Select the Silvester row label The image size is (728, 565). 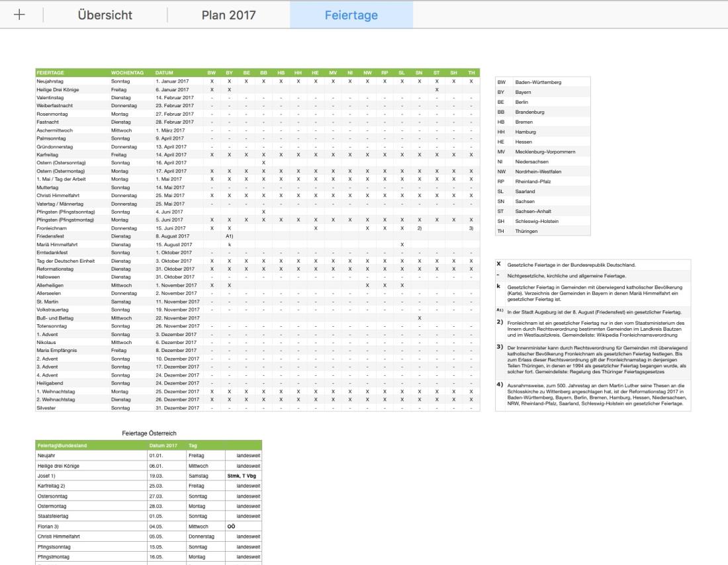46,407
